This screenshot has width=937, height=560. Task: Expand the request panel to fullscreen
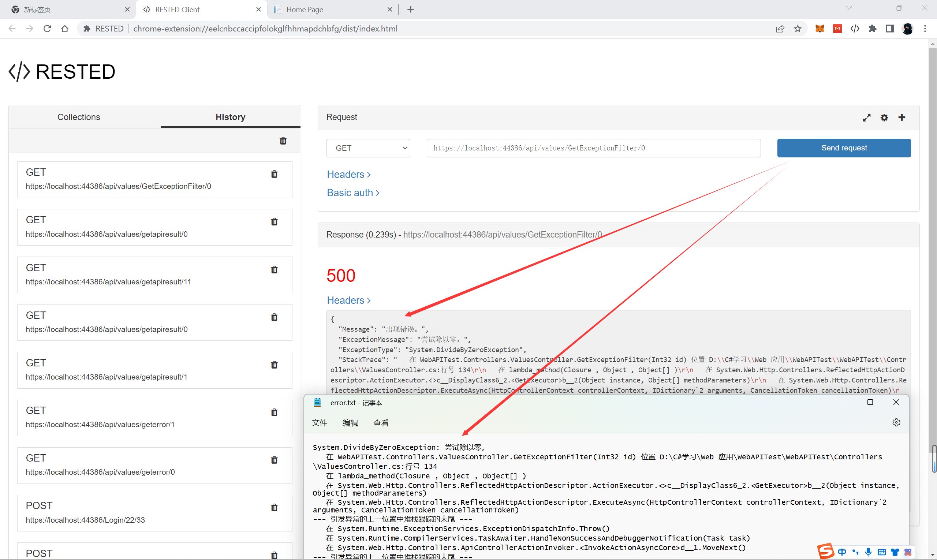point(866,118)
